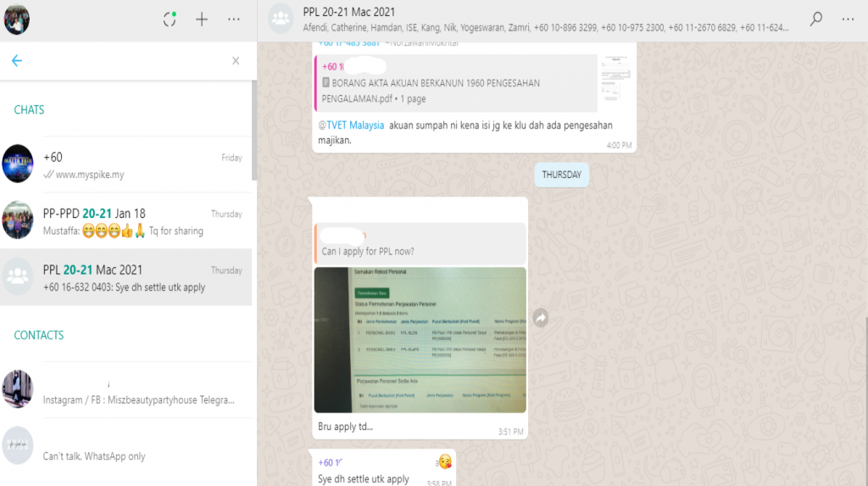Click the 'Bru apply td...' caption text
868x486 pixels.
[x=346, y=427]
